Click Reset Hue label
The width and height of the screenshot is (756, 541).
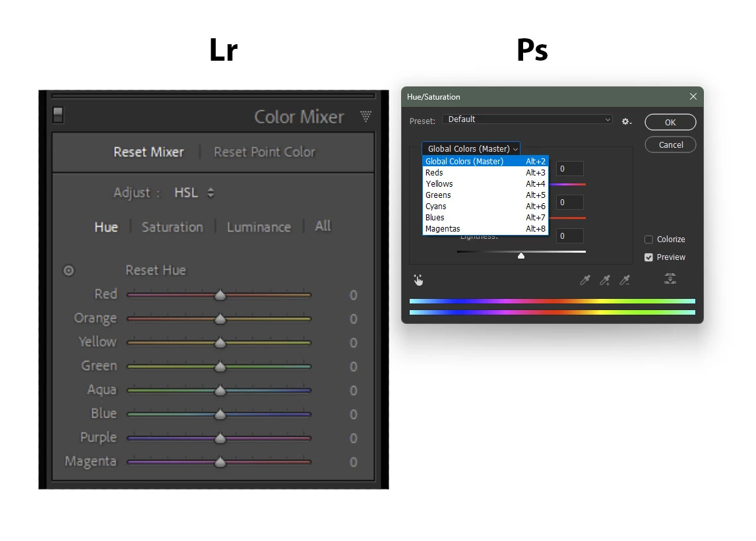click(x=156, y=270)
